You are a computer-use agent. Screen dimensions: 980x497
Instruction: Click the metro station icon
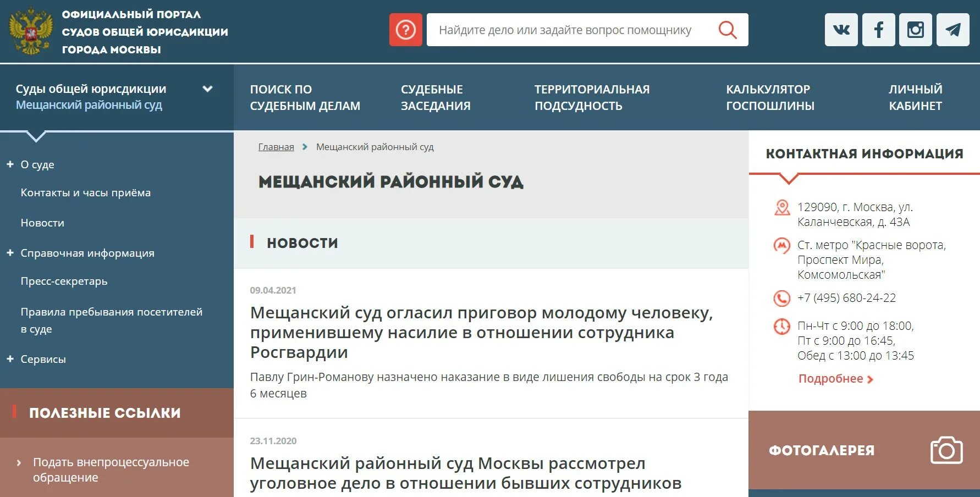point(781,245)
